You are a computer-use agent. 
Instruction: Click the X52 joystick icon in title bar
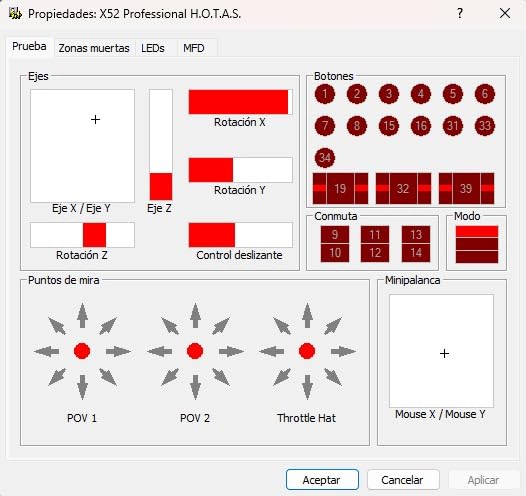pyautogui.click(x=15, y=13)
